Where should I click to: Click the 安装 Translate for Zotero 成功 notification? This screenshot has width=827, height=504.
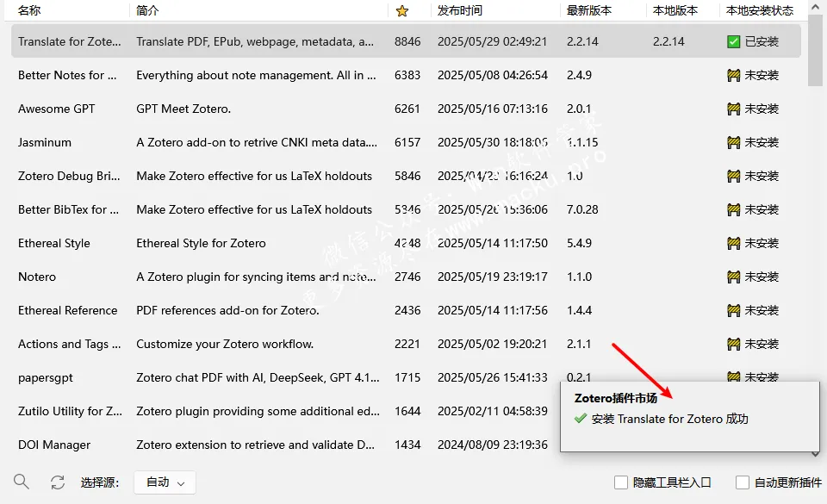click(670, 419)
